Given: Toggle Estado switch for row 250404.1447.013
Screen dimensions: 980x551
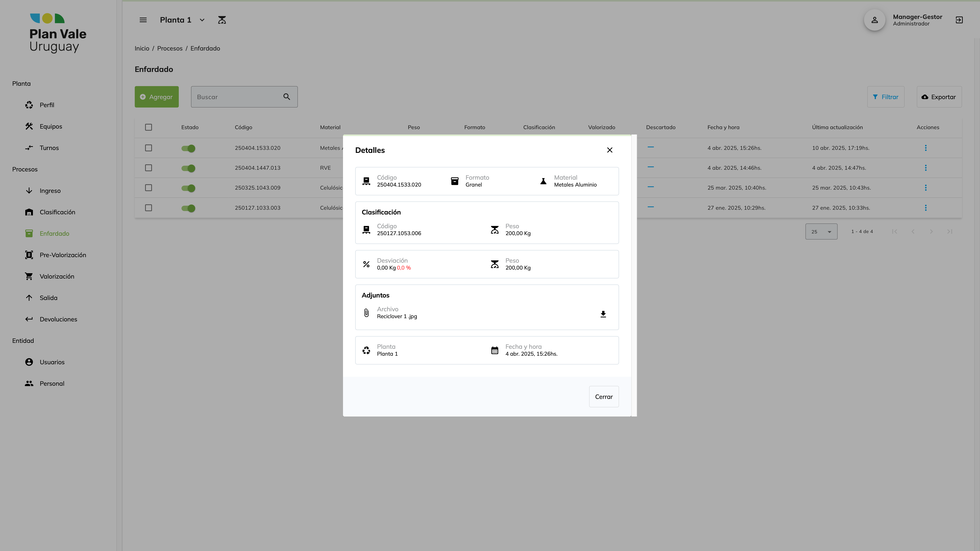Looking at the screenshot, I should point(188,168).
